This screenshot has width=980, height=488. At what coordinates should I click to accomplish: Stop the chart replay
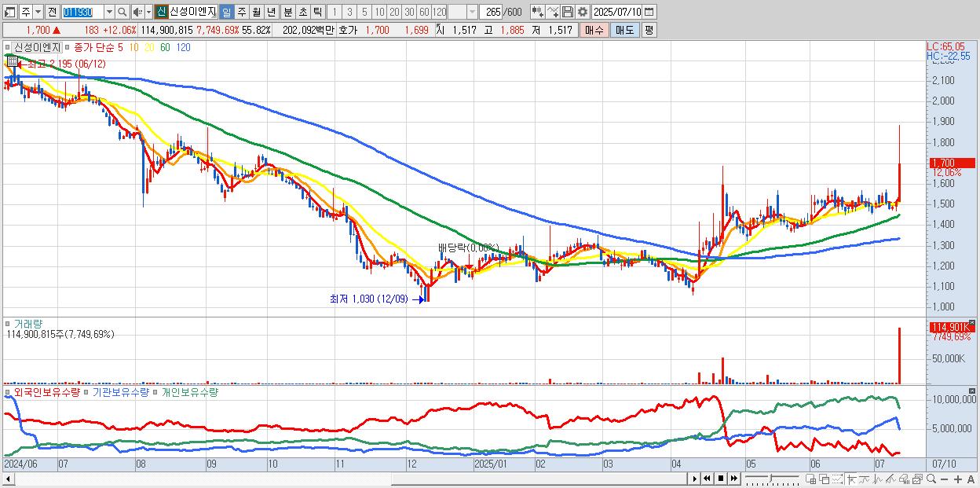tap(720, 479)
